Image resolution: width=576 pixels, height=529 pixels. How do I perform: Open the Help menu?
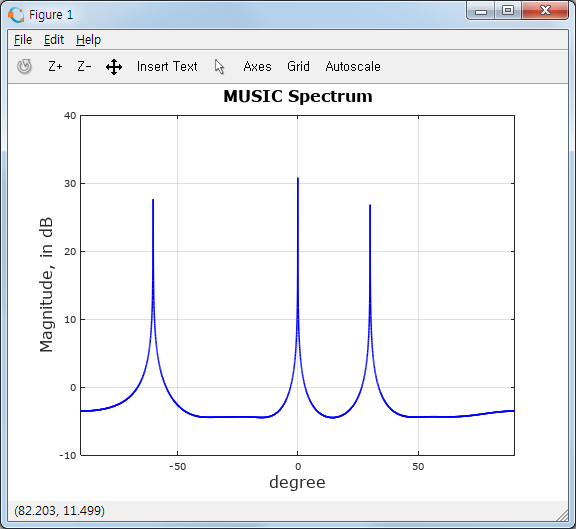(89, 40)
